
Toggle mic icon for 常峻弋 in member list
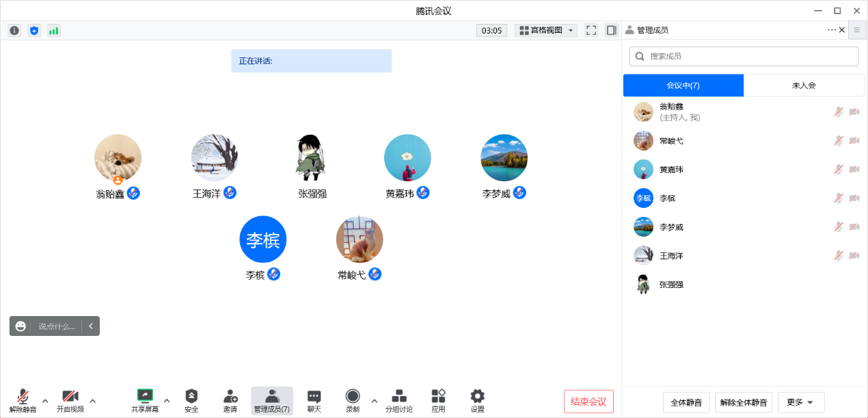(838, 141)
